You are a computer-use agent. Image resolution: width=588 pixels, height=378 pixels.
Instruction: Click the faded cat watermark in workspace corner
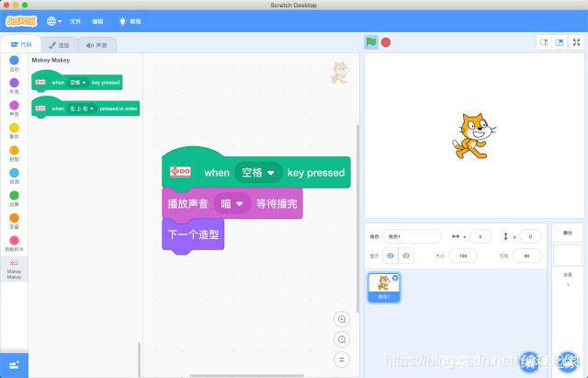(x=340, y=73)
